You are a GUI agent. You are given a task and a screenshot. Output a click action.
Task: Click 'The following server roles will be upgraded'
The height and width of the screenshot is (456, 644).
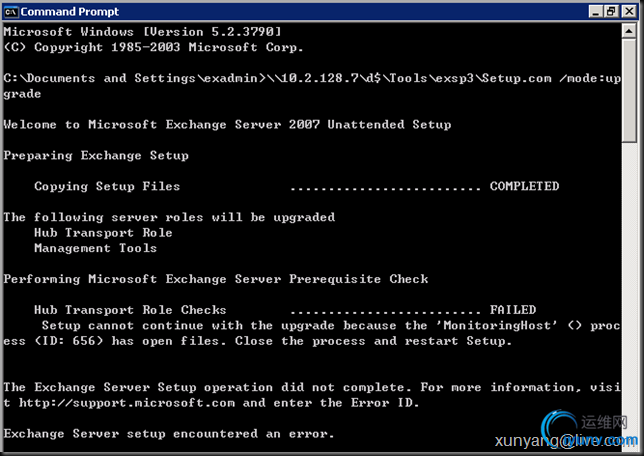(169, 217)
